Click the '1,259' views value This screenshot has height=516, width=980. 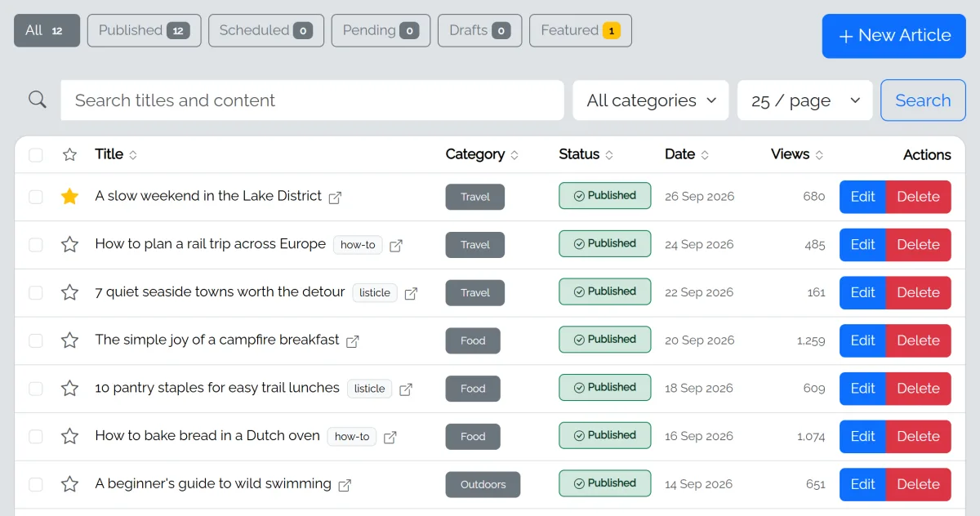tap(811, 340)
